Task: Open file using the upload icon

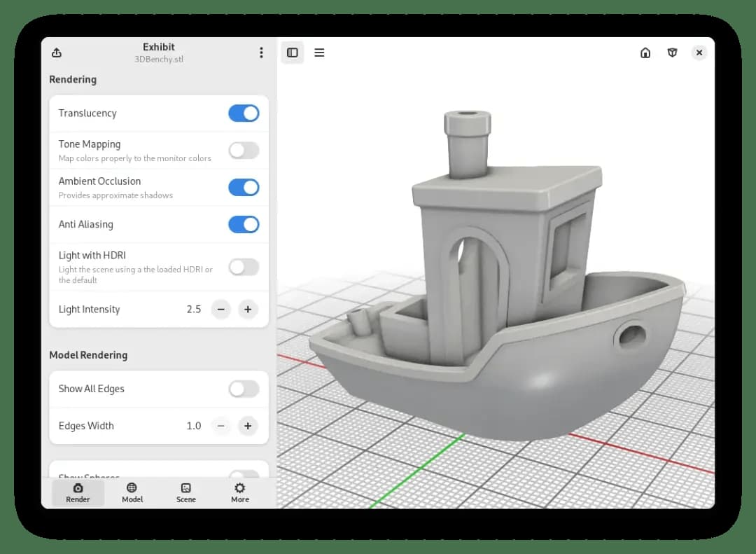Action: pos(57,53)
